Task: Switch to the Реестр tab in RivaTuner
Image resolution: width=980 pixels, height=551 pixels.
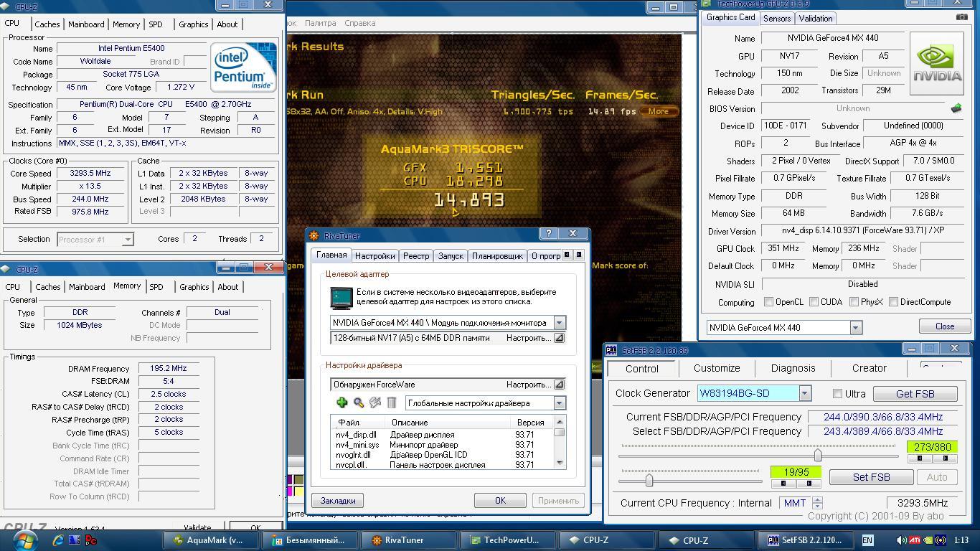Action: 416,256
